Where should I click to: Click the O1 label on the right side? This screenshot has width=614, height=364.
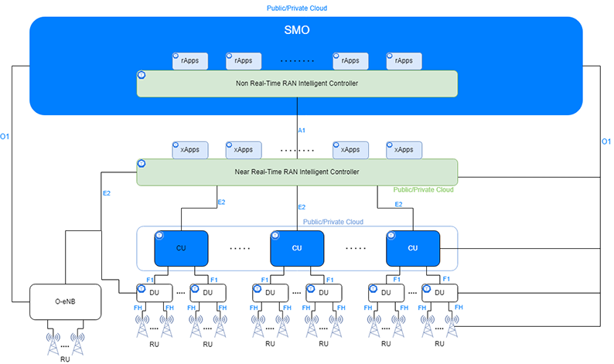point(606,141)
